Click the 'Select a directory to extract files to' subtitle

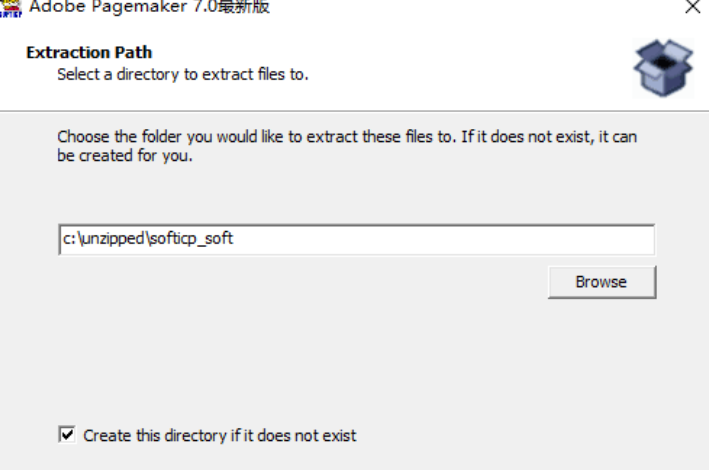point(182,74)
